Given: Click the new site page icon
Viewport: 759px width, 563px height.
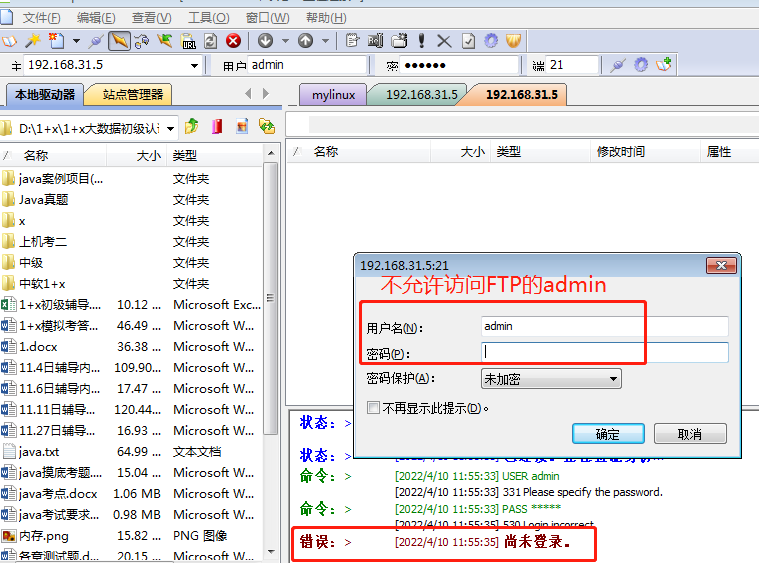Looking at the screenshot, I should click(56, 41).
